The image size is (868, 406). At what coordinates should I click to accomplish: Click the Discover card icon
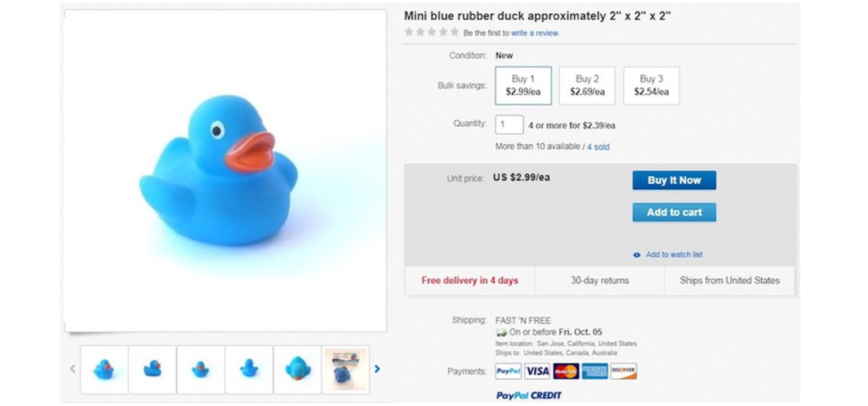[623, 371]
